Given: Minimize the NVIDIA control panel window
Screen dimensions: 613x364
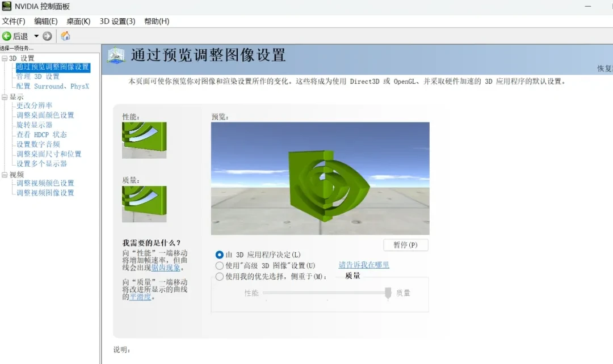Looking at the screenshot, I should [x=587, y=6].
